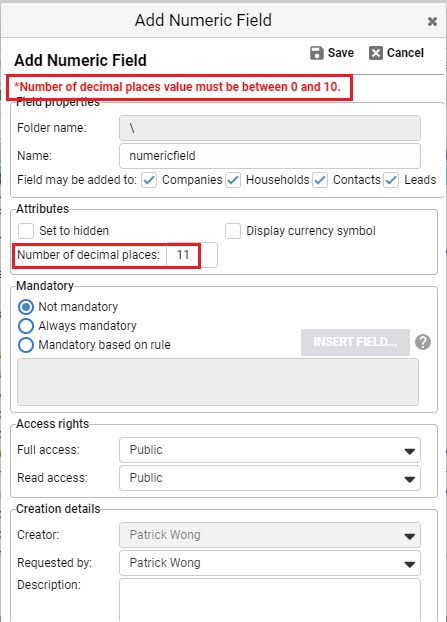This screenshot has height=622, width=447.
Task: Select Mandatory based on rule
Action: click(26, 345)
